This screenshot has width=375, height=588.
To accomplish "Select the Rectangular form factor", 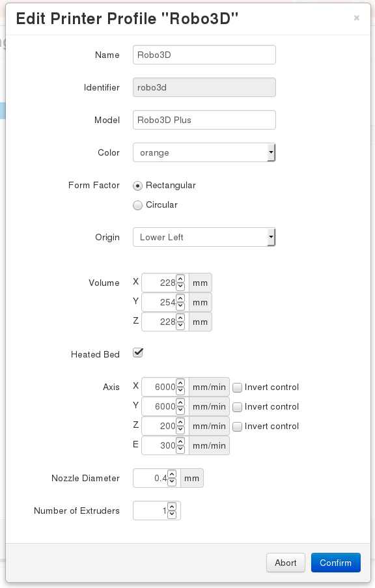I will 137,186.
